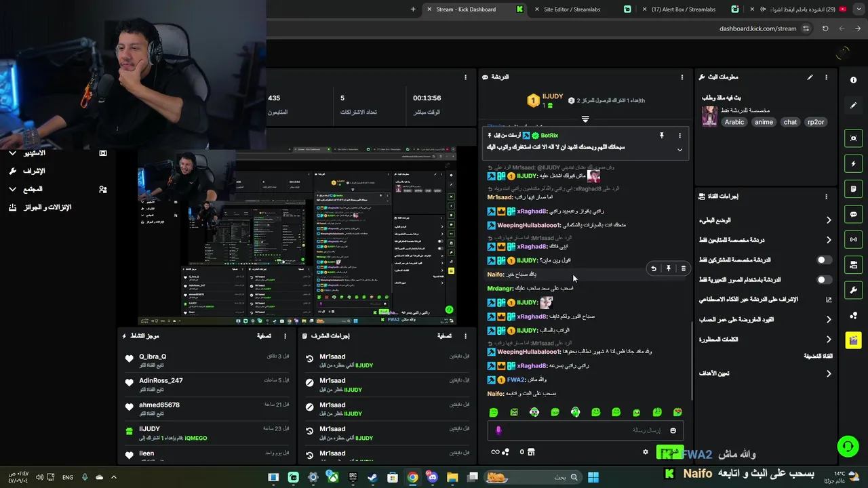Expand account age restrictions
Viewport: 868px width, 488px height.
(x=828, y=319)
